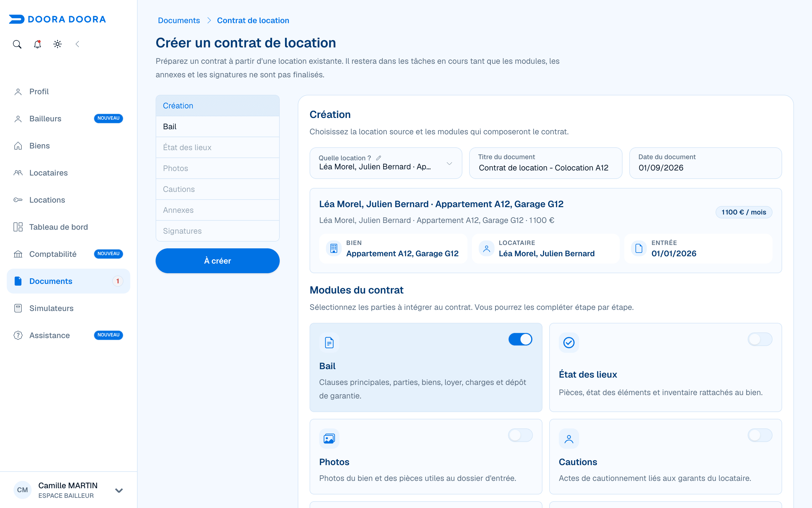Image resolution: width=812 pixels, height=508 pixels.
Task: Click NOUVEAU badge next to Comptabilité
Action: coord(108,254)
